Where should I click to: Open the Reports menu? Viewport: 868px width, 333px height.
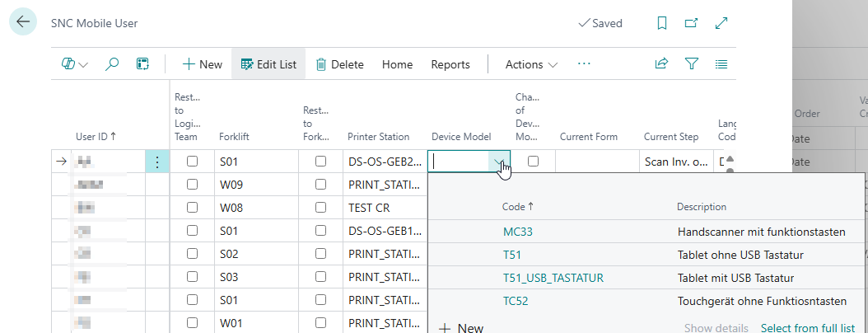click(450, 64)
